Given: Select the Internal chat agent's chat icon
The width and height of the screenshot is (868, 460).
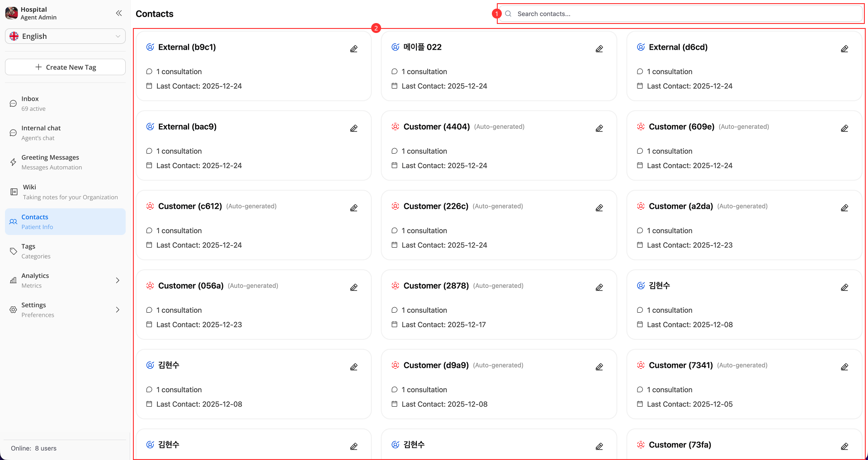Looking at the screenshot, I should (13, 132).
